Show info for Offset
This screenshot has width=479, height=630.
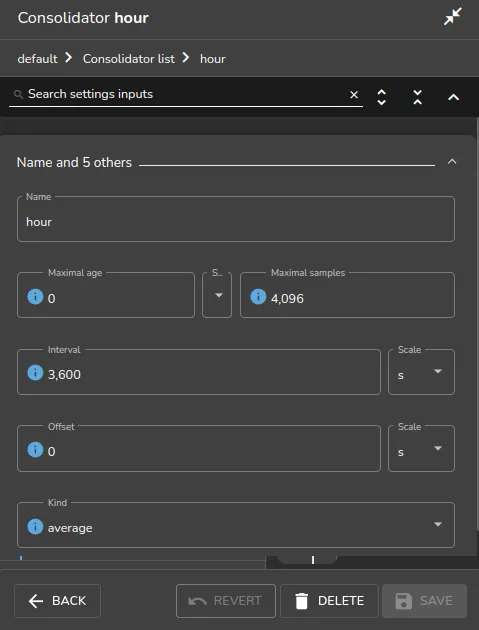pos(35,450)
